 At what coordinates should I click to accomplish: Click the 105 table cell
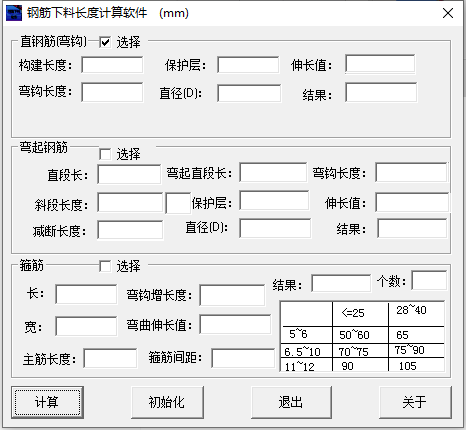(408, 366)
